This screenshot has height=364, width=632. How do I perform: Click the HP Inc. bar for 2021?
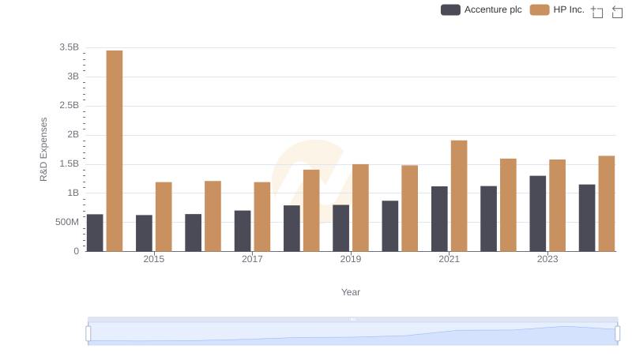coord(459,196)
